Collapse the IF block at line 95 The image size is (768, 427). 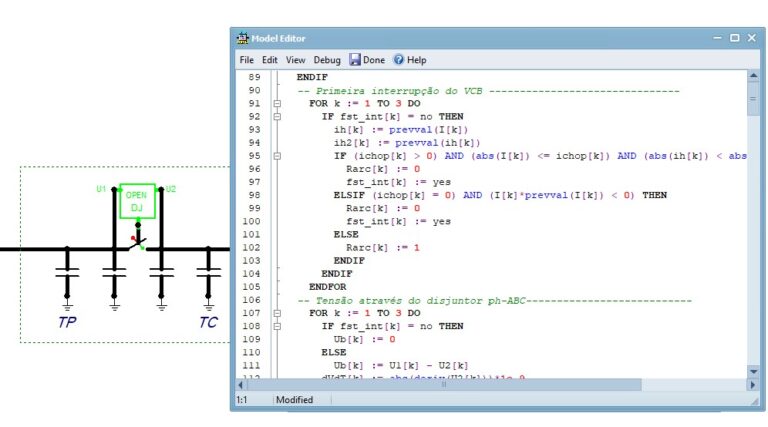coord(277,156)
